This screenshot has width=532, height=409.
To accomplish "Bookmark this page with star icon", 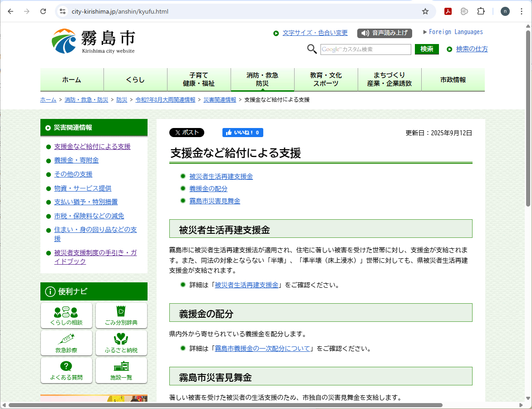I will [x=425, y=11].
